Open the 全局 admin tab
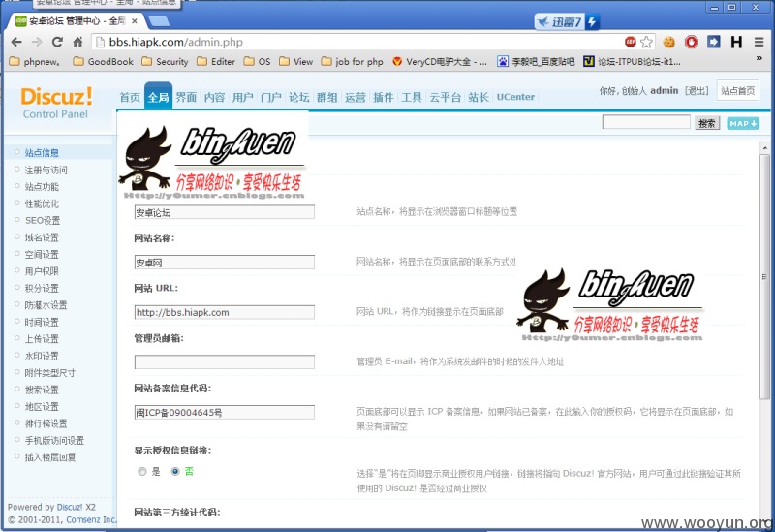The height and width of the screenshot is (532, 775). pos(158,97)
